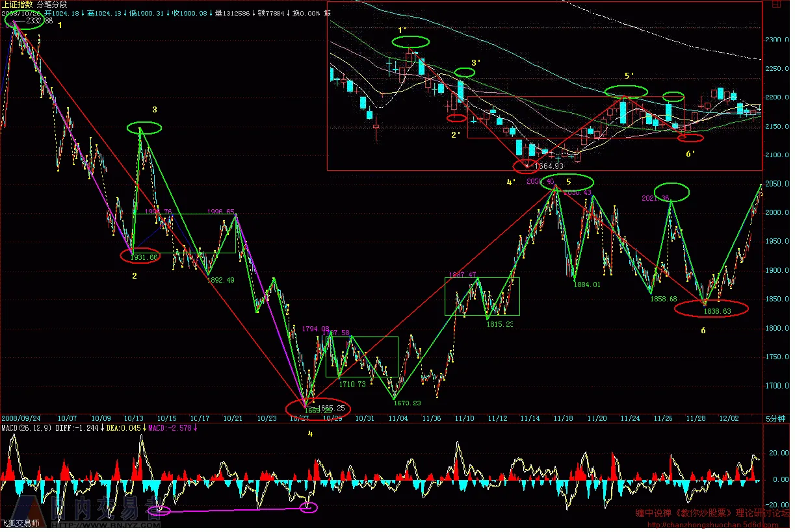Click the 1710.73 price label
Screen dimensions: 795x532
[351, 385]
